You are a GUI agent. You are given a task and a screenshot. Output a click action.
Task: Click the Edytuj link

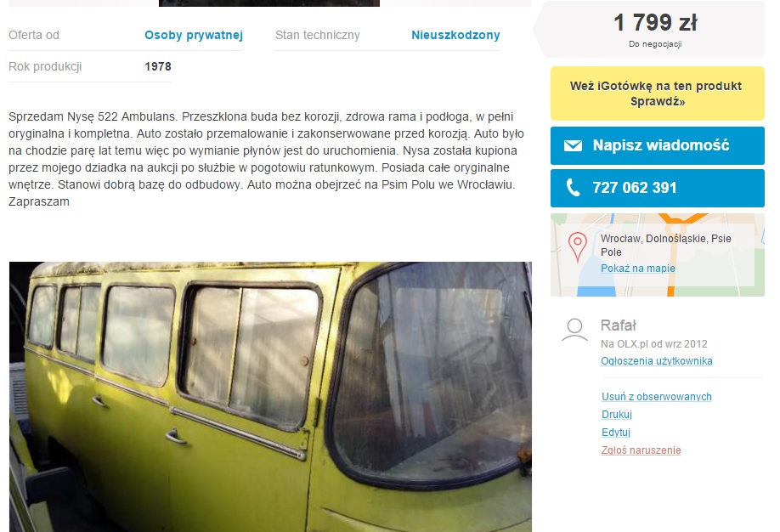(615, 433)
